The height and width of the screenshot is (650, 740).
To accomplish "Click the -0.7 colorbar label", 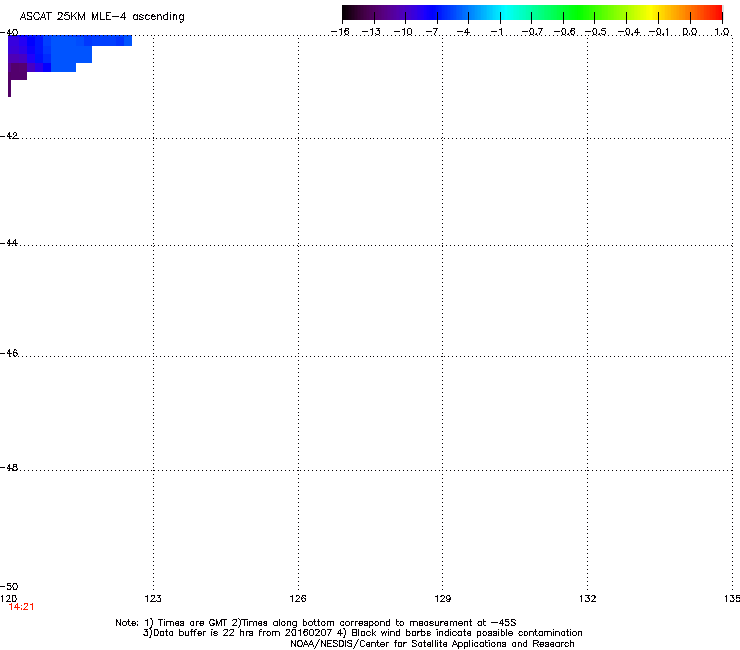I will 532,32.
